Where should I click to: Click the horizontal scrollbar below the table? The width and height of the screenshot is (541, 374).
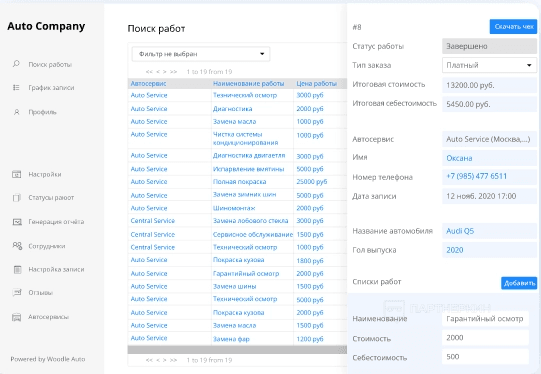coord(237,350)
